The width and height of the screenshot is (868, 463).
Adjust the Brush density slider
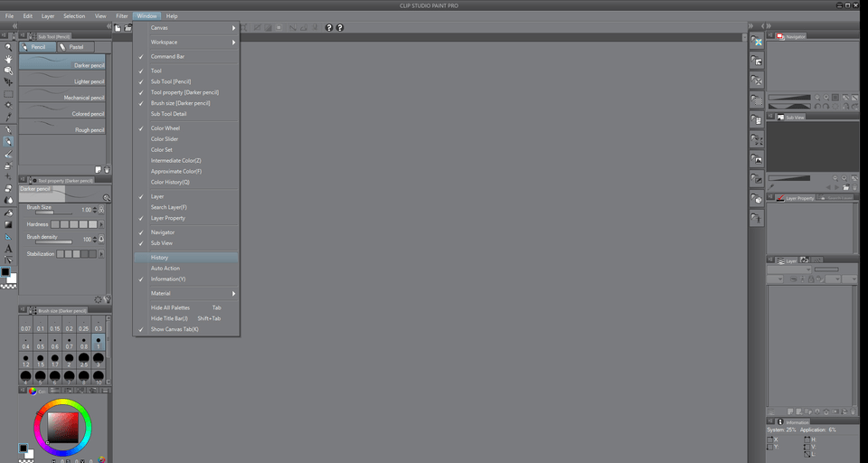pos(53,241)
